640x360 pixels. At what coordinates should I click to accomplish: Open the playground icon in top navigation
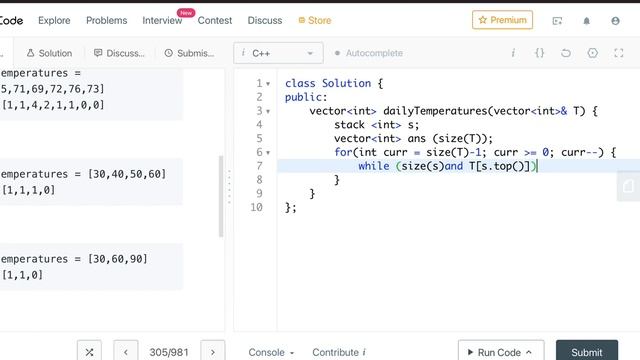click(557, 21)
